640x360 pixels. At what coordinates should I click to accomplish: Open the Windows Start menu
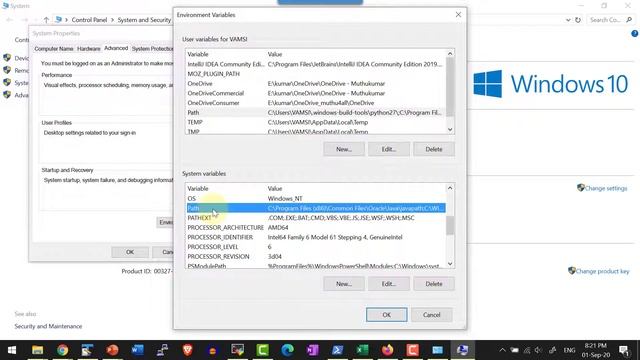click(x=12, y=350)
